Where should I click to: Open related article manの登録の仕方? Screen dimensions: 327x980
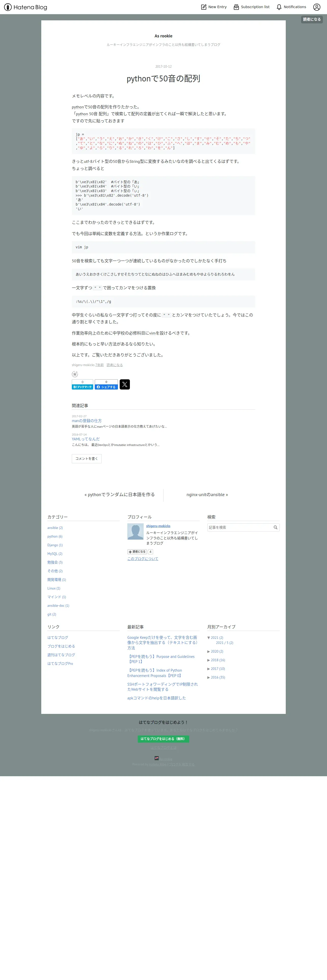[87, 421]
